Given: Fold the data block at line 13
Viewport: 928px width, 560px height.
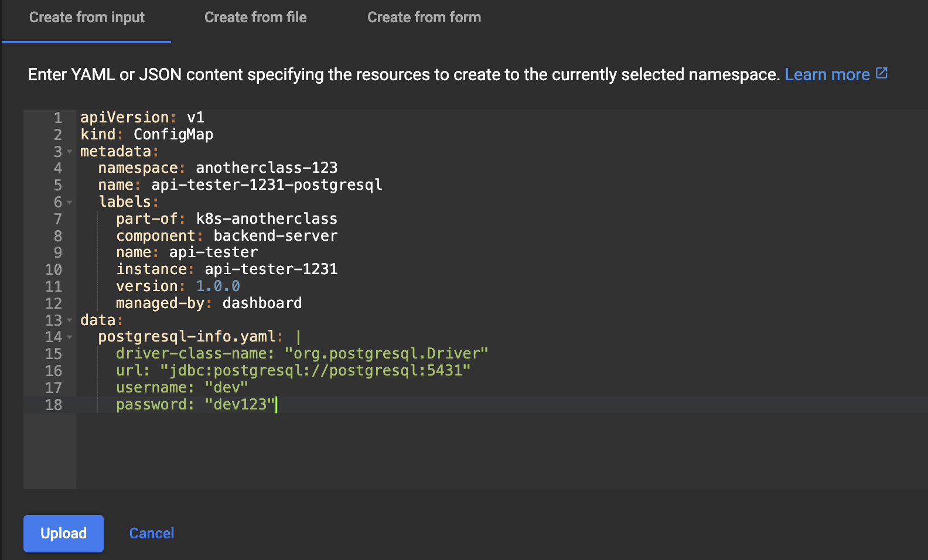Looking at the screenshot, I should click(70, 320).
